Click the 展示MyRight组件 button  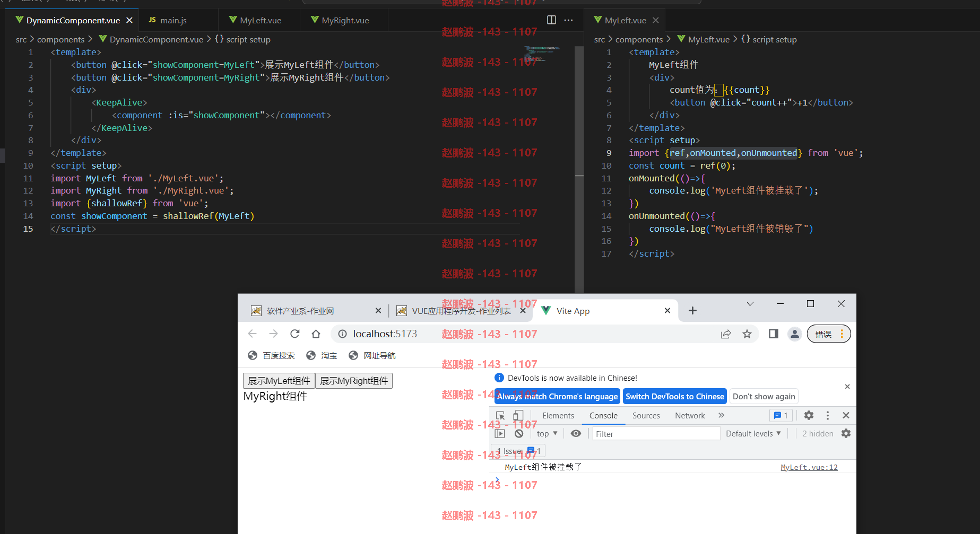pyautogui.click(x=354, y=381)
